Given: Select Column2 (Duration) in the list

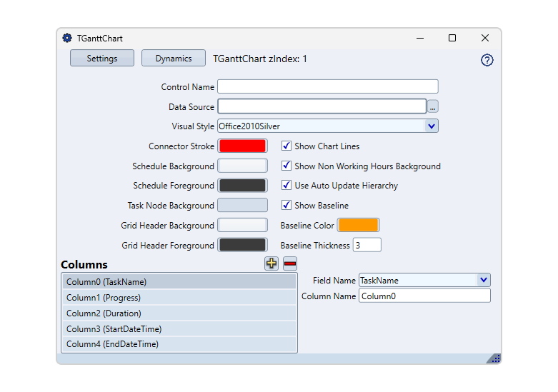Looking at the screenshot, I should pyautogui.click(x=179, y=313).
